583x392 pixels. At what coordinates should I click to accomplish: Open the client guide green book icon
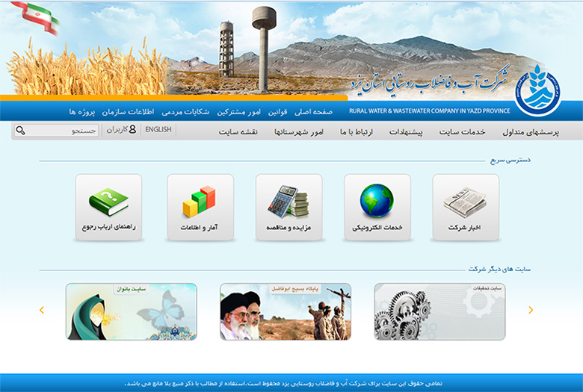(x=108, y=203)
